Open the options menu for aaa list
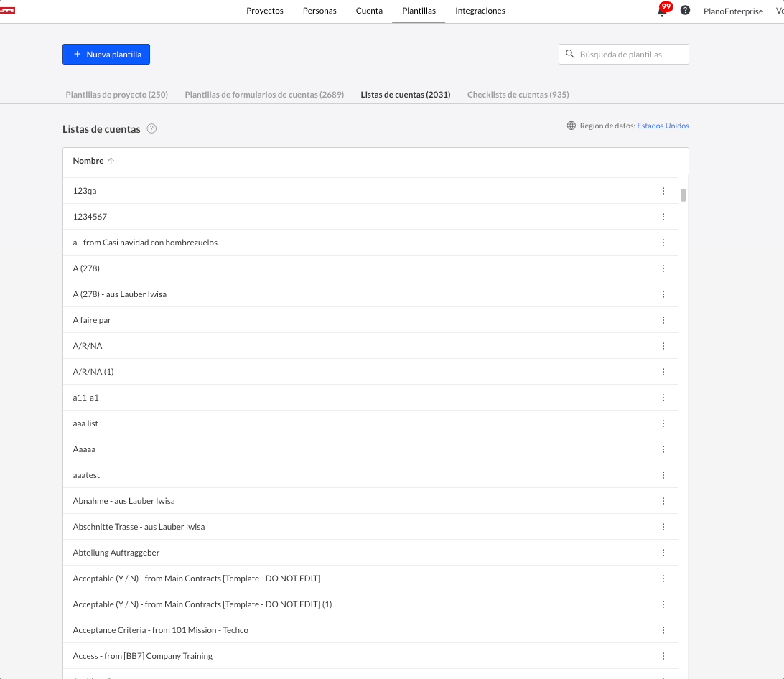The height and width of the screenshot is (679, 784). pyautogui.click(x=663, y=423)
